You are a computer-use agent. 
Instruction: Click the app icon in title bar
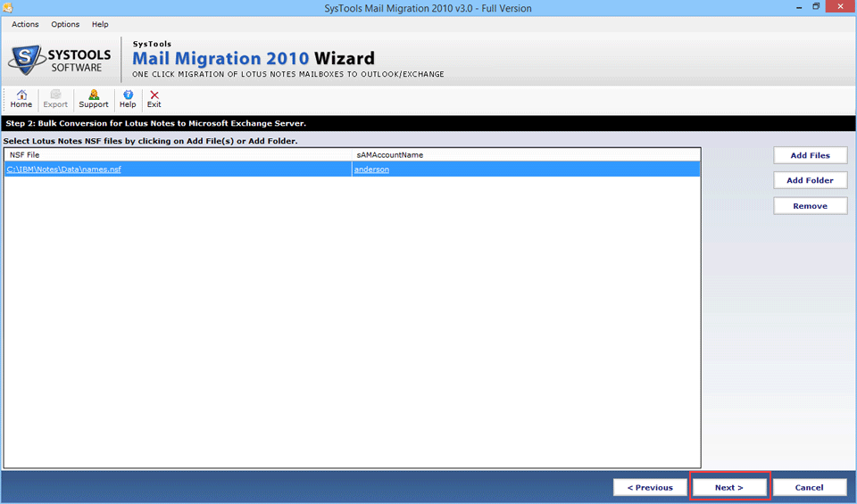8,8
